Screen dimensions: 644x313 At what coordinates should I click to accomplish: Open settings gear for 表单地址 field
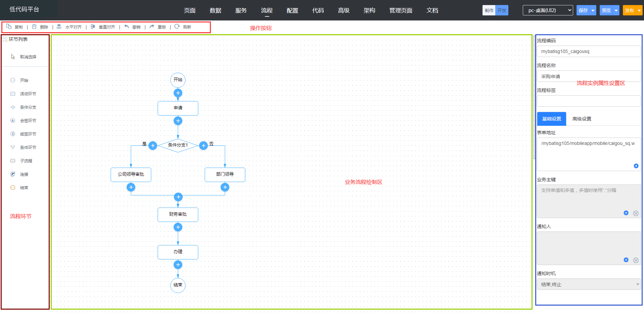tap(636, 166)
